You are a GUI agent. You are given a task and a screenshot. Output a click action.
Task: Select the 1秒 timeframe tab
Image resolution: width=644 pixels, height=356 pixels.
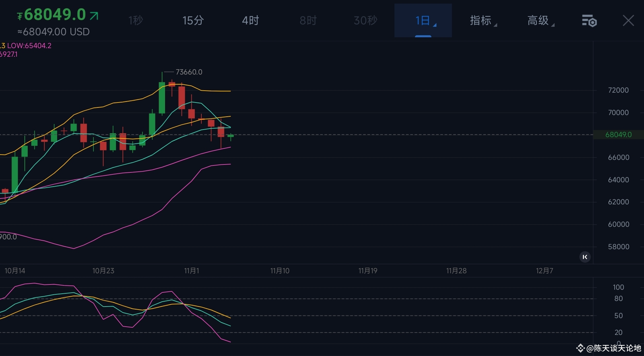pos(136,20)
